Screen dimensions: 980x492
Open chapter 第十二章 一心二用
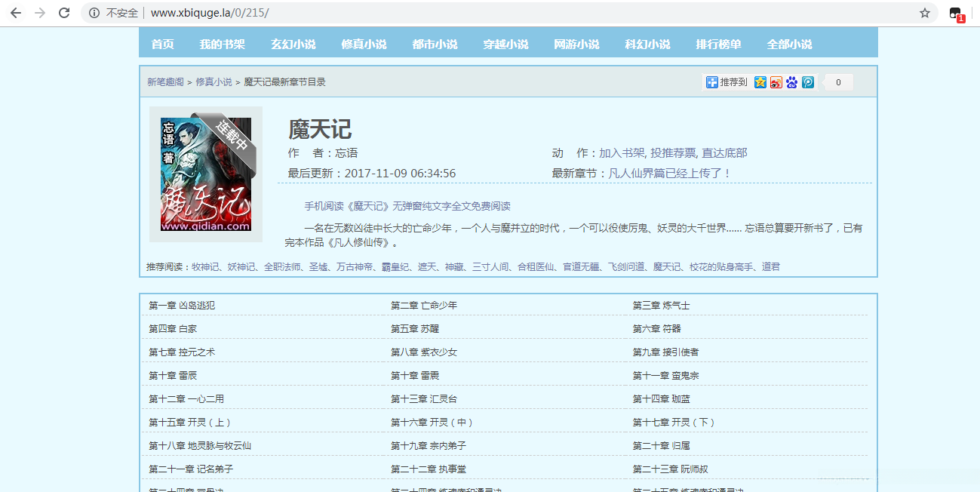[186, 399]
